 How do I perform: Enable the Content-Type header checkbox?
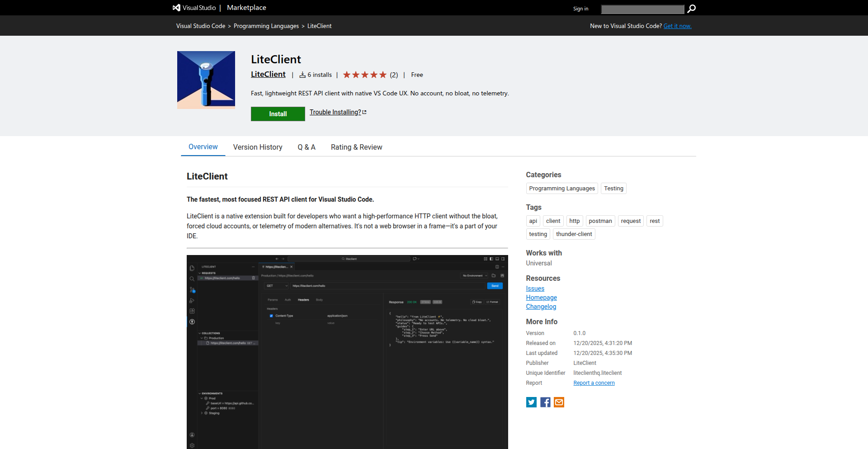(271, 316)
